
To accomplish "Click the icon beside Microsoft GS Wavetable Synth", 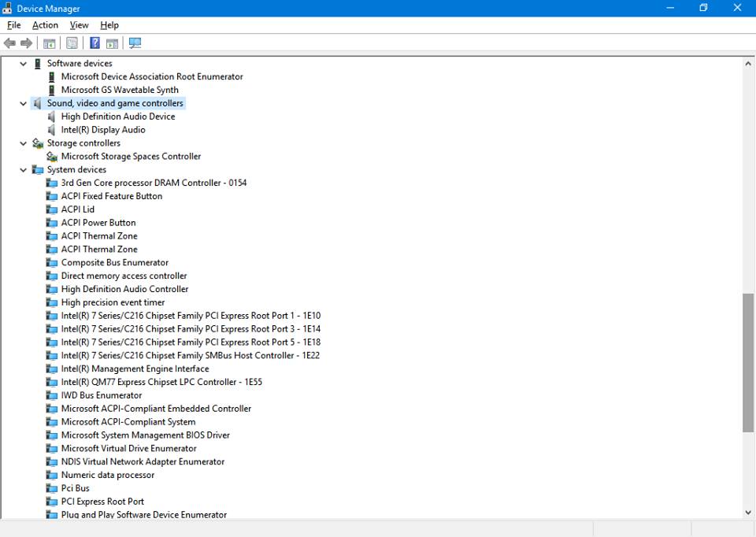I will pyautogui.click(x=52, y=90).
